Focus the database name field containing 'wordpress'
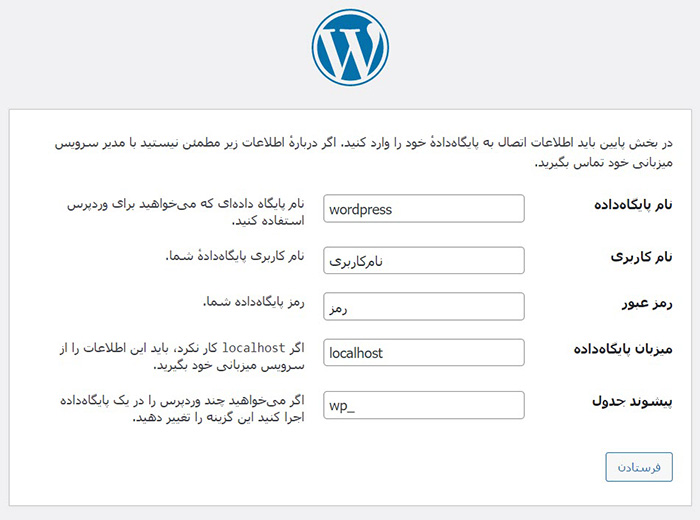The height and width of the screenshot is (520, 700). [425, 209]
